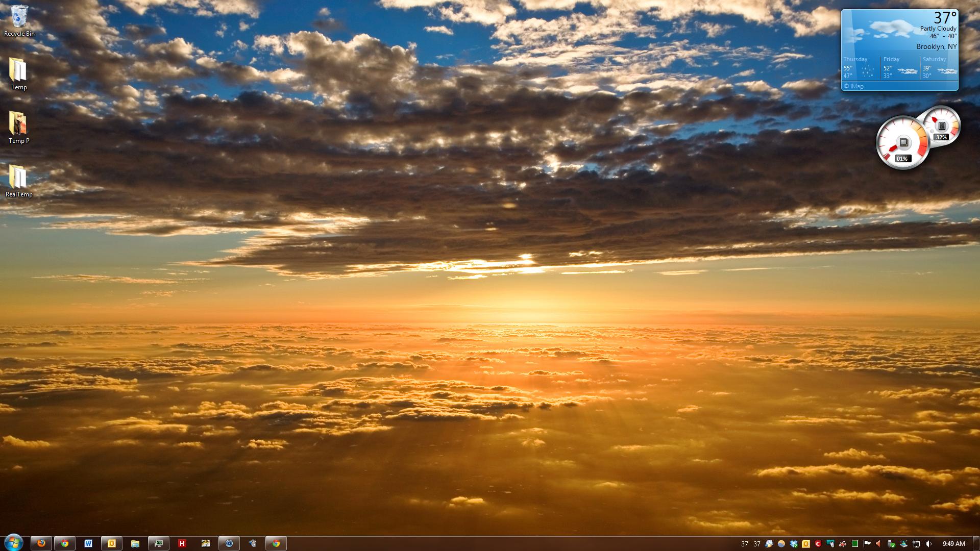
Task: Click Safely Remove Hardware tray icon
Action: (891, 544)
